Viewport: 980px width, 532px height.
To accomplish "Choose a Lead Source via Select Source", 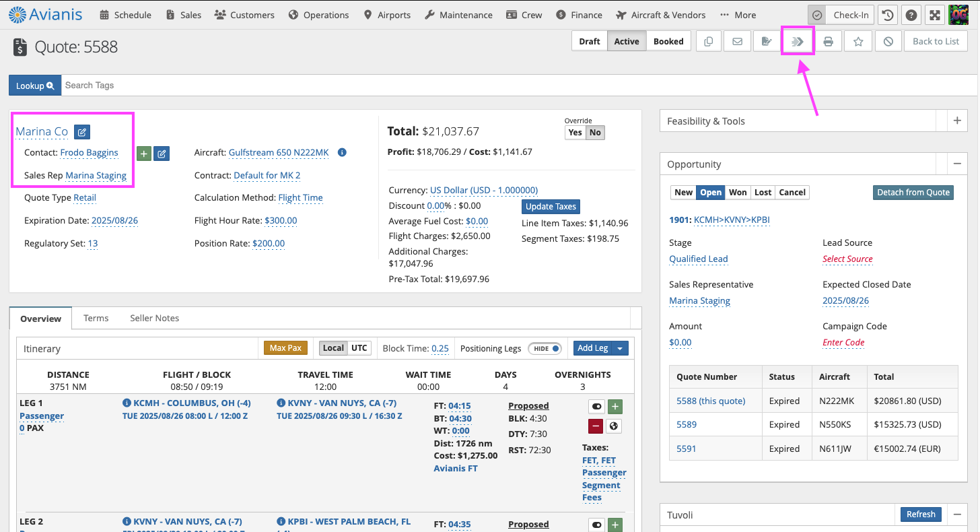I will [847, 259].
